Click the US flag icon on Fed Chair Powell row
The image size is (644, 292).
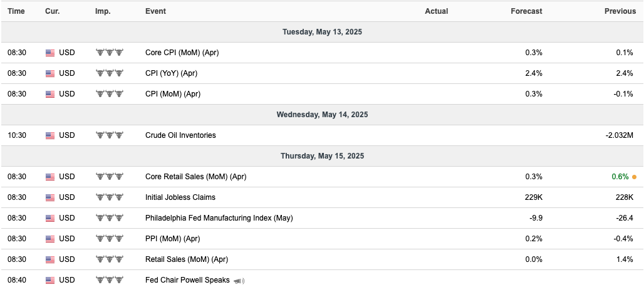point(50,281)
